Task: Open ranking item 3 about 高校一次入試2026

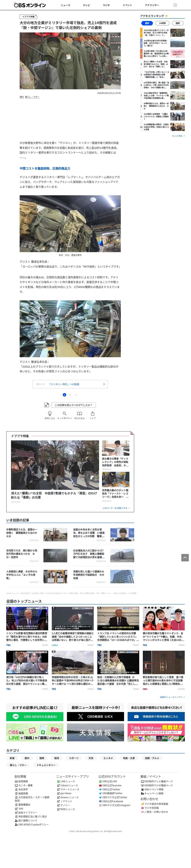Action: [x=162, y=54]
